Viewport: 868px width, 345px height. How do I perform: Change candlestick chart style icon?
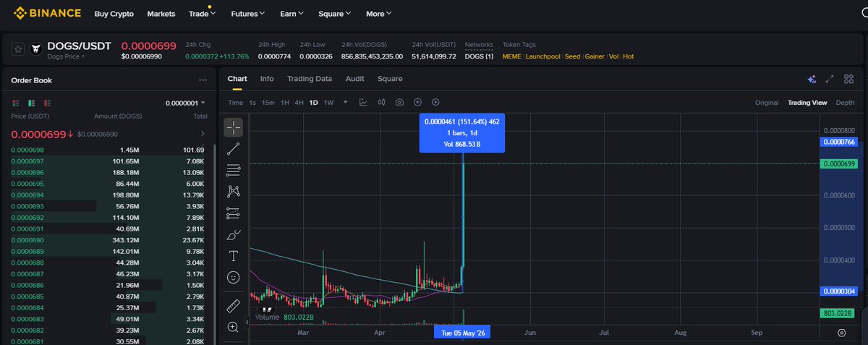pyautogui.click(x=381, y=103)
